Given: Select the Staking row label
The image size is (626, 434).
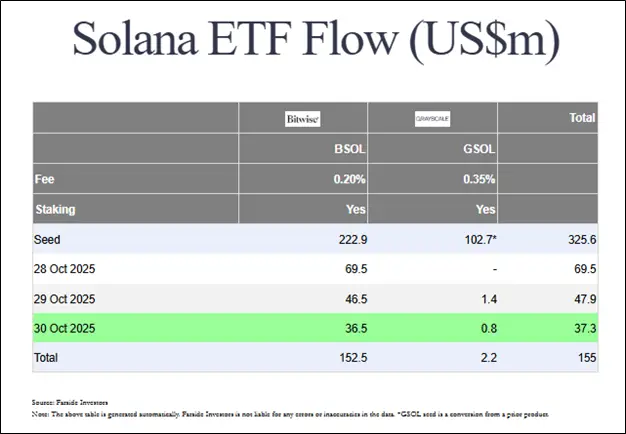Looking at the screenshot, I should click(56, 210).
